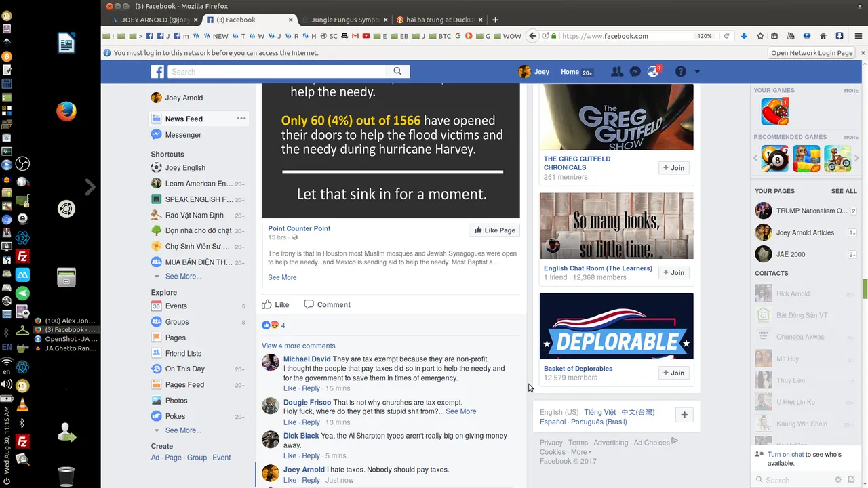Like Dougie Frisco's comment
The height and width of the screenshot is (488, 868).
coord(290,422)
